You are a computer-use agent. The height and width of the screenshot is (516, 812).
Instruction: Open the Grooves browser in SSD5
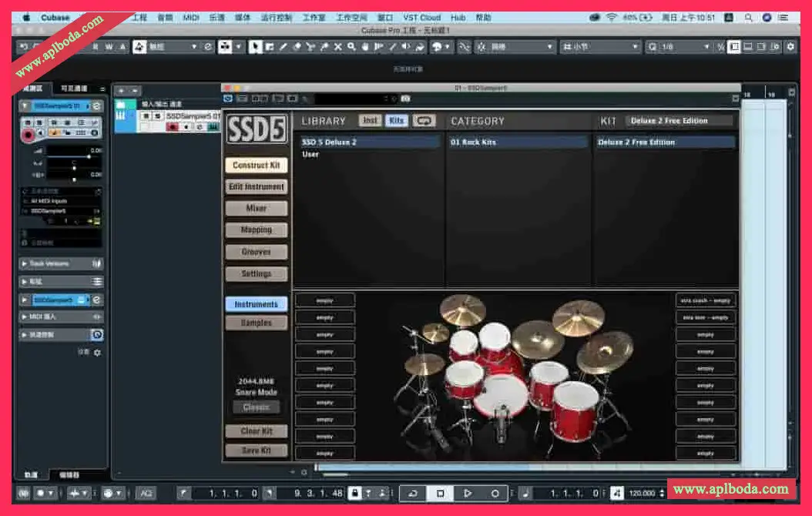(x=257, y=251)
